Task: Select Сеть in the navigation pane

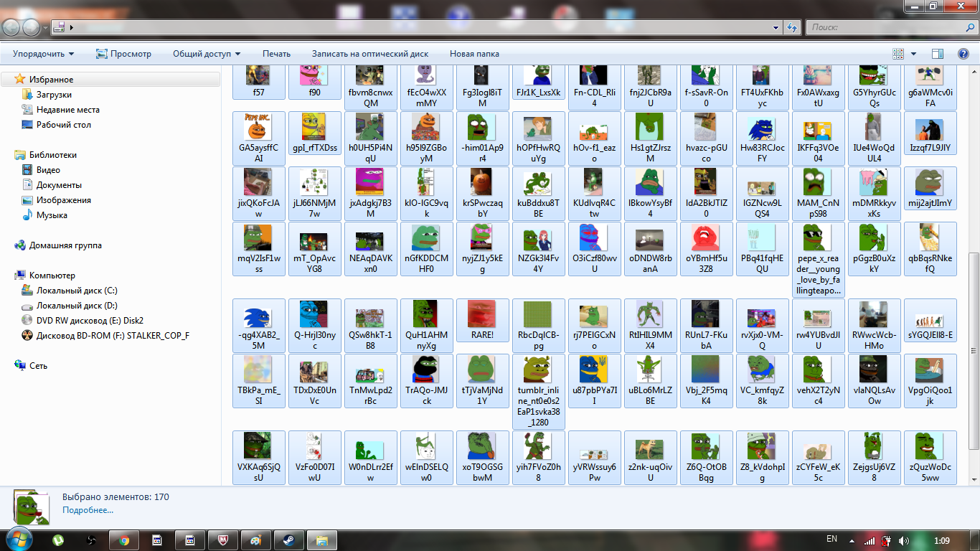Action: (38, 366)
